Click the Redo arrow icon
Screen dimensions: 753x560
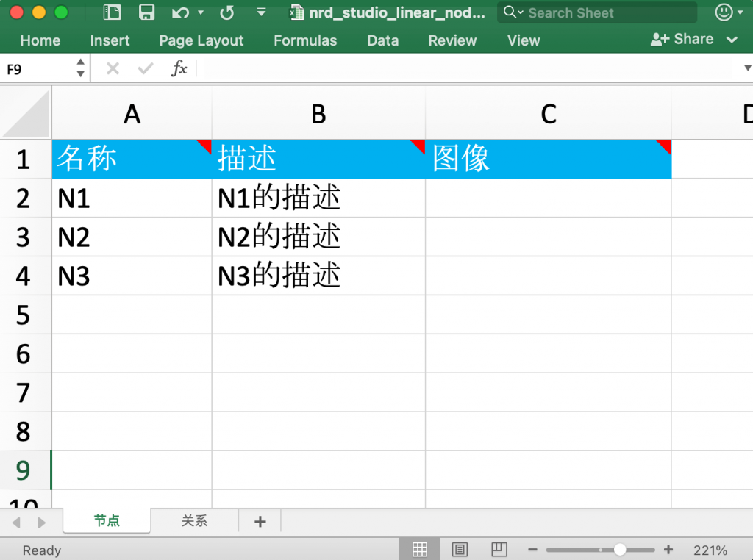pyautogui.click(x=227, y=12)
